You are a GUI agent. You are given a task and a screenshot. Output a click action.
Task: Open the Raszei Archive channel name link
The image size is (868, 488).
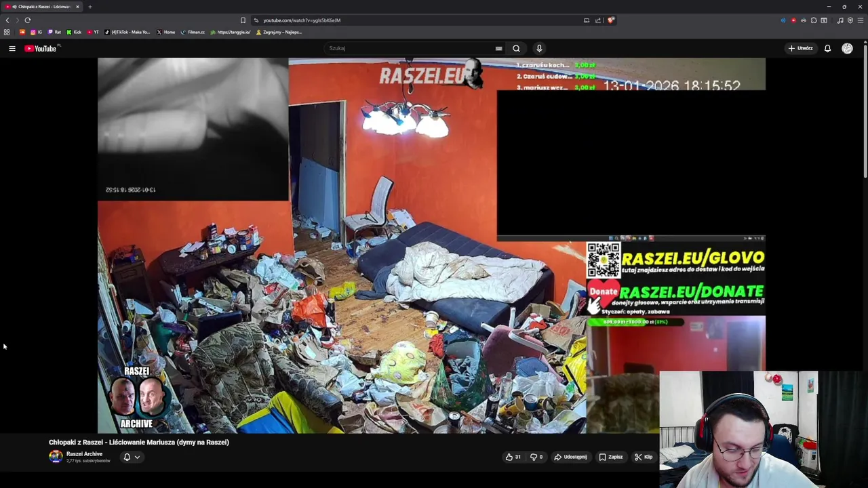pyautogui.click(x=84, y=454)
